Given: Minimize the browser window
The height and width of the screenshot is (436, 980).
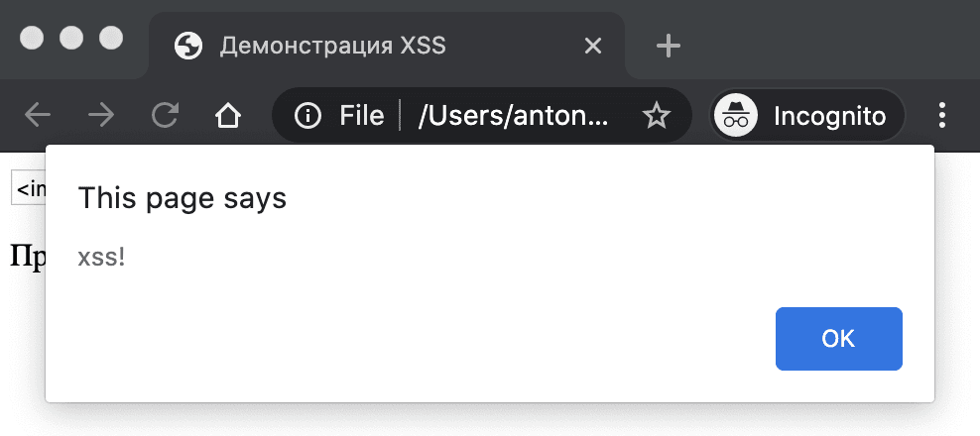Looking at the screenshot, I should (x=71, y=38).
